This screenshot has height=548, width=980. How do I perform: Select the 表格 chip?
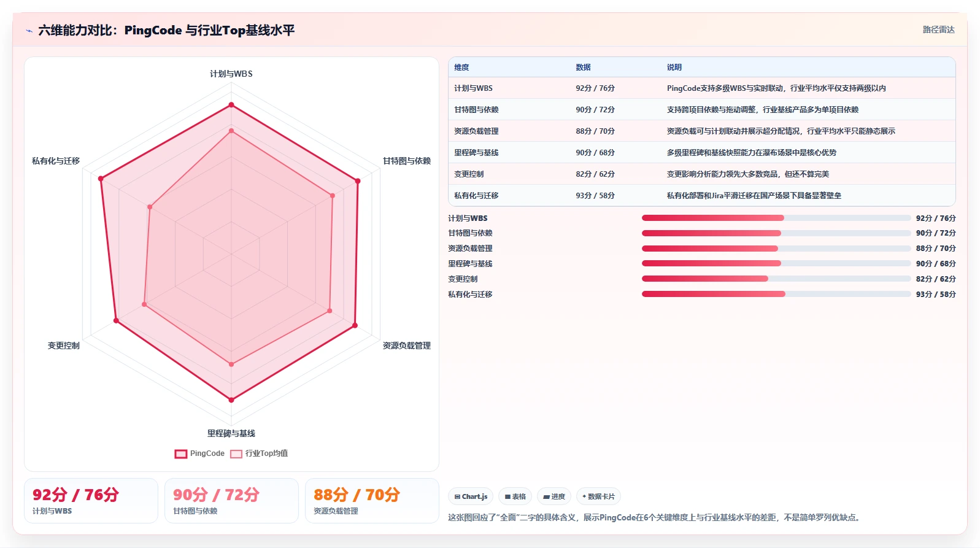515,496
